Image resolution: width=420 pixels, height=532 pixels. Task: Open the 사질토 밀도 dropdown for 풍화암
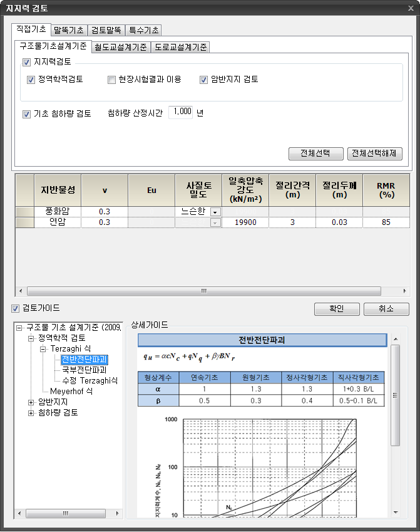click(x=215, y=212)
